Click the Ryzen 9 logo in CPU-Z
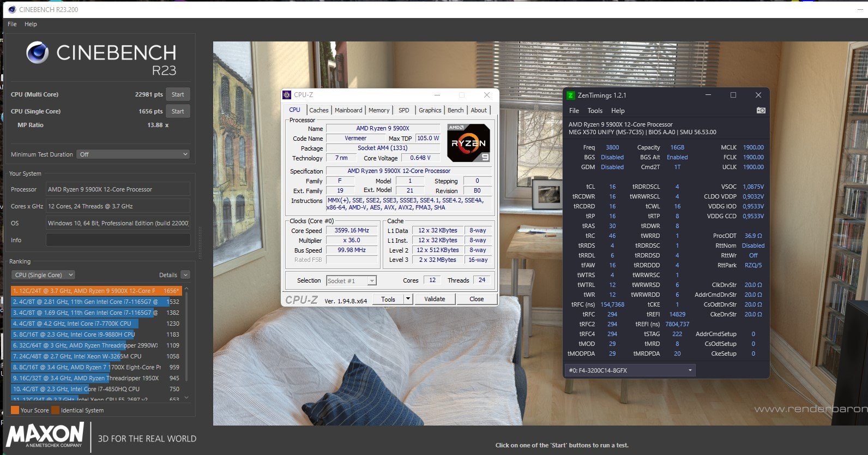 tap(468, 143)
